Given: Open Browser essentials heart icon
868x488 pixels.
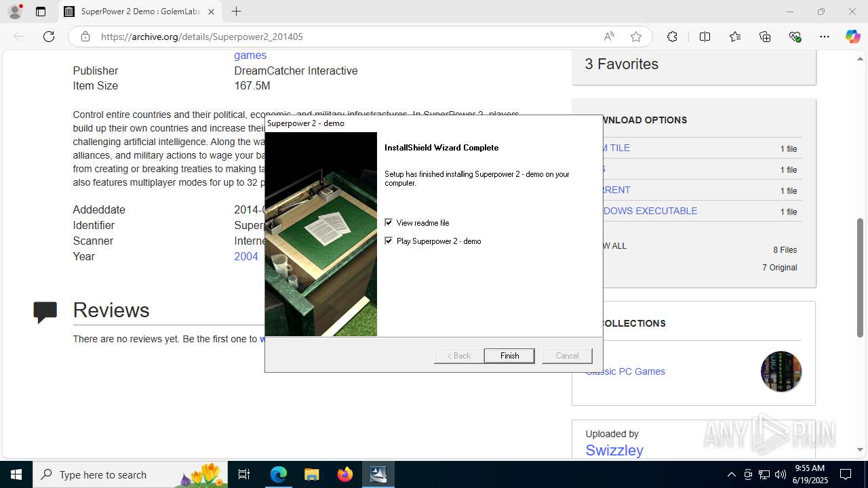Looking at the screenshot, I should point(795,37).
